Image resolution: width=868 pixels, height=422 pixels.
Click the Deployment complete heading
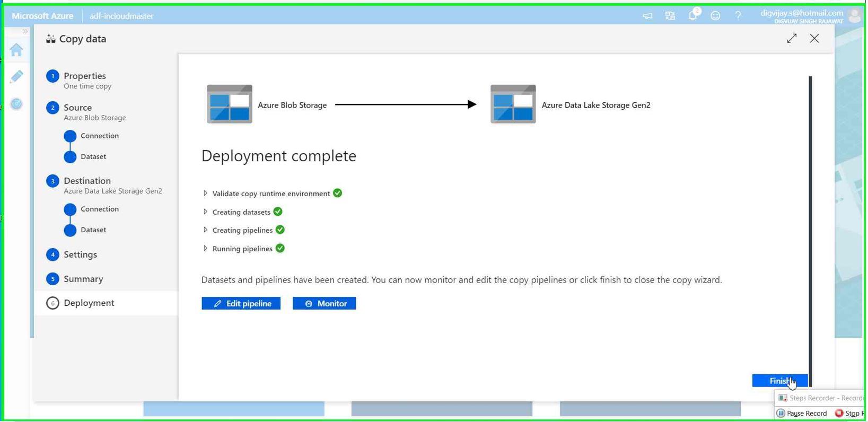click(279, 156)
